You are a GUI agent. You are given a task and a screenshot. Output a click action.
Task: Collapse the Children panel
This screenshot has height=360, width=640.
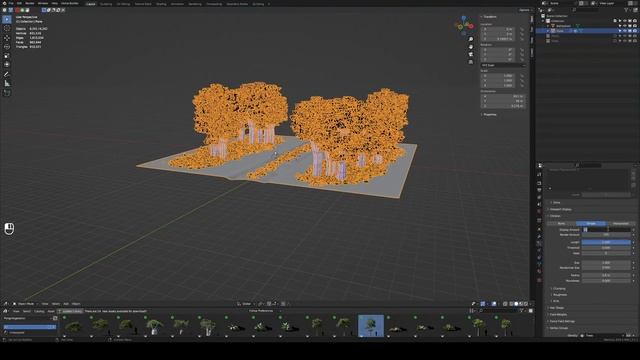click(x=555, y=216)
